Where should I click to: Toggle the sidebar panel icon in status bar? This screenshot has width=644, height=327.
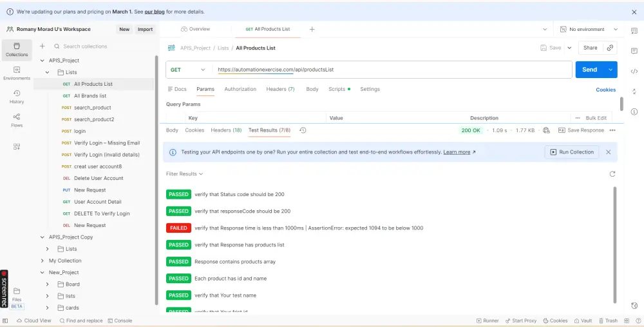click(x=5, y=321)
